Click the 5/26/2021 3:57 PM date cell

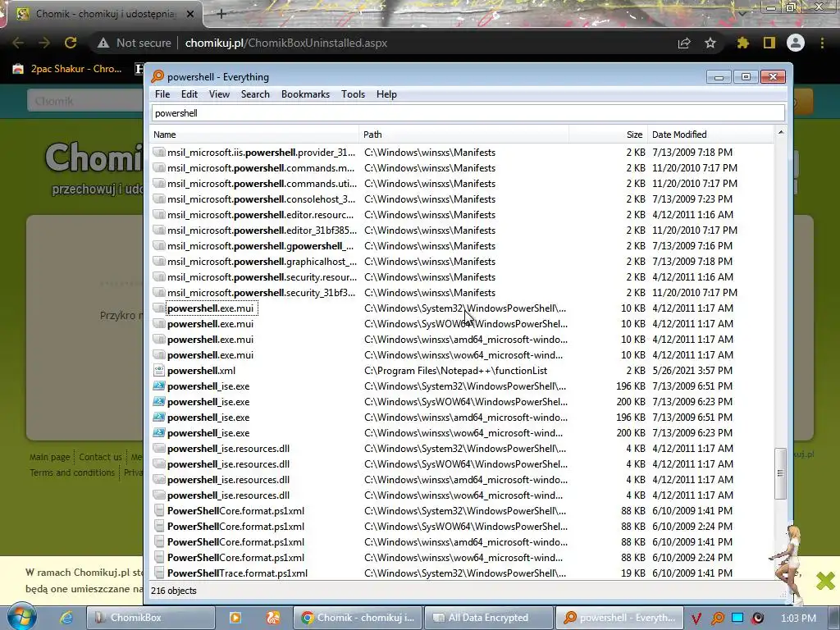tap(692, 371)
